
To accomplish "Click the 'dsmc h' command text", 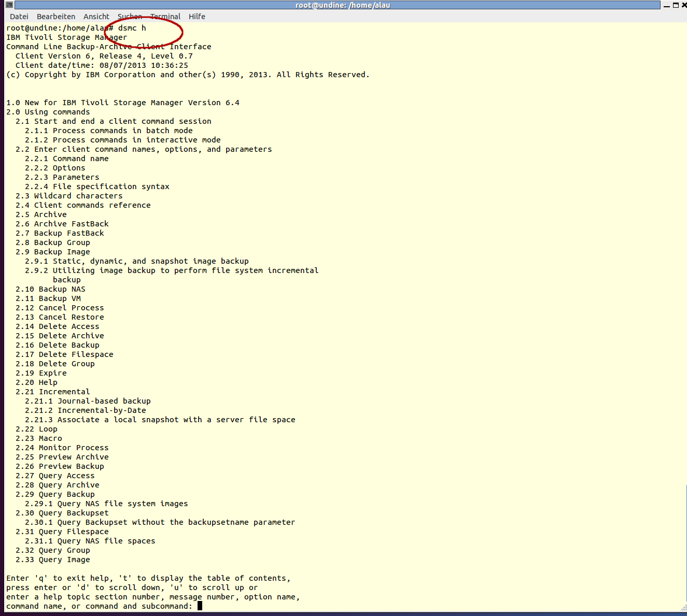I will click(x=132, y=28).
